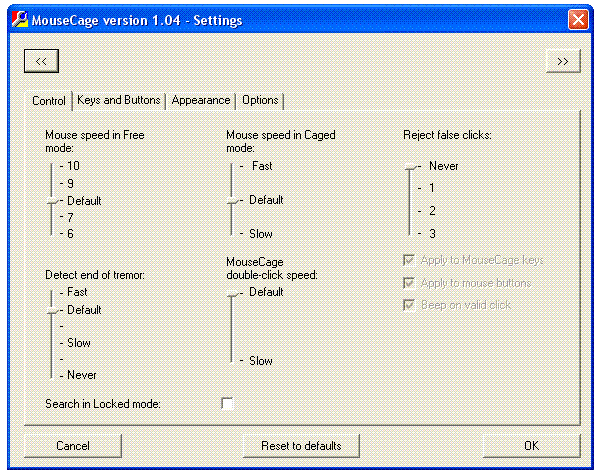Click the 'Search in Locked mode:' label

coord(103,404)
